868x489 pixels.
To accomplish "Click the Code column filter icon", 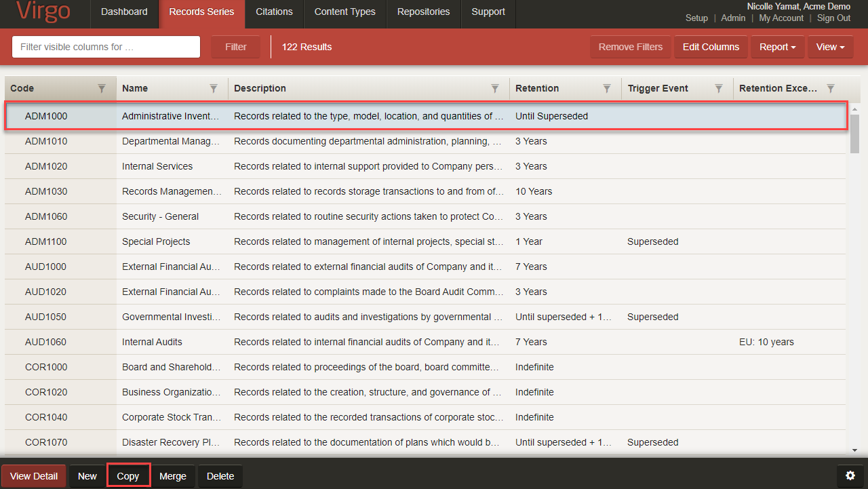I will [x=102, y=88].
